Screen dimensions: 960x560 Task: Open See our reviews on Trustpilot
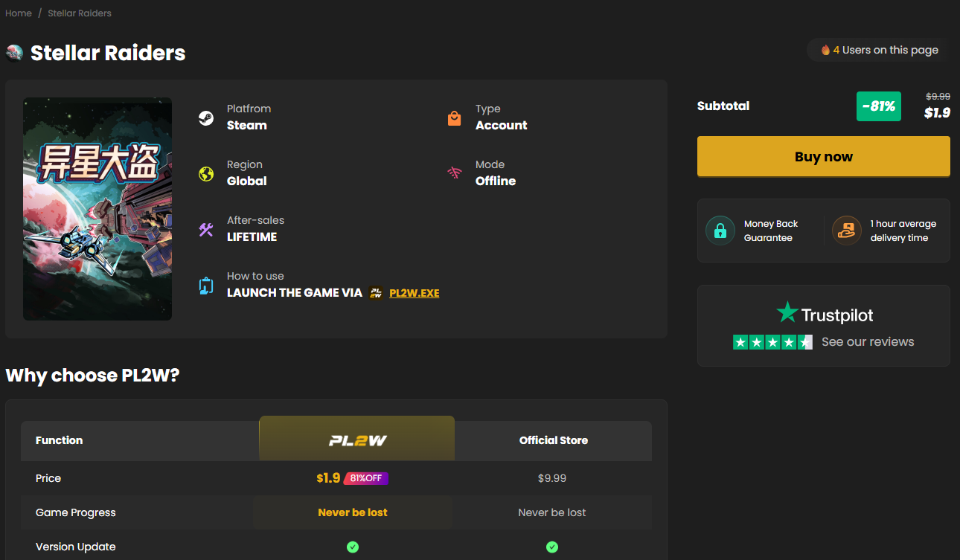pos(868,342)
